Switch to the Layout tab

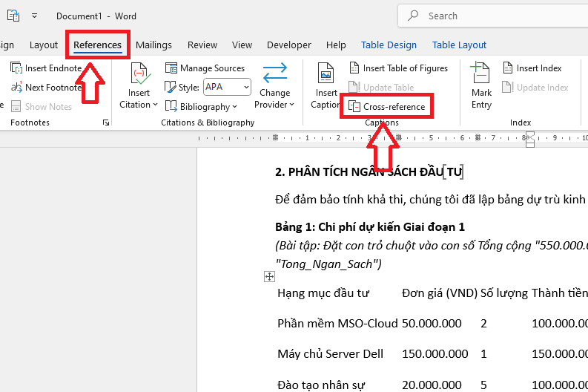tap(44, 45)
